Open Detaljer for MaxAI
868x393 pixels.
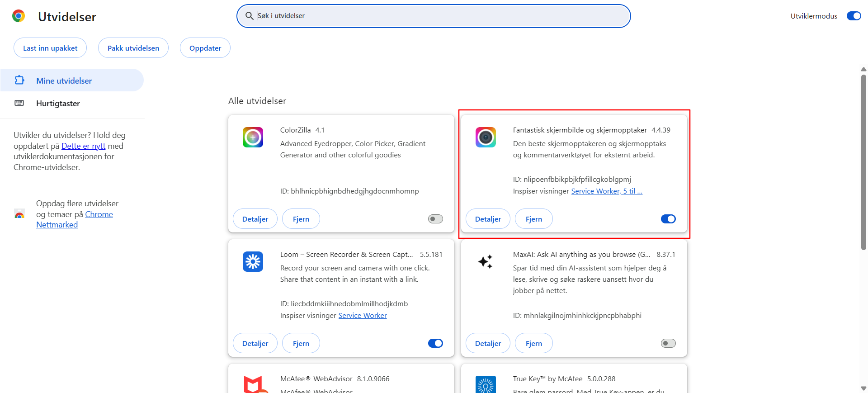tap(488, 343)
